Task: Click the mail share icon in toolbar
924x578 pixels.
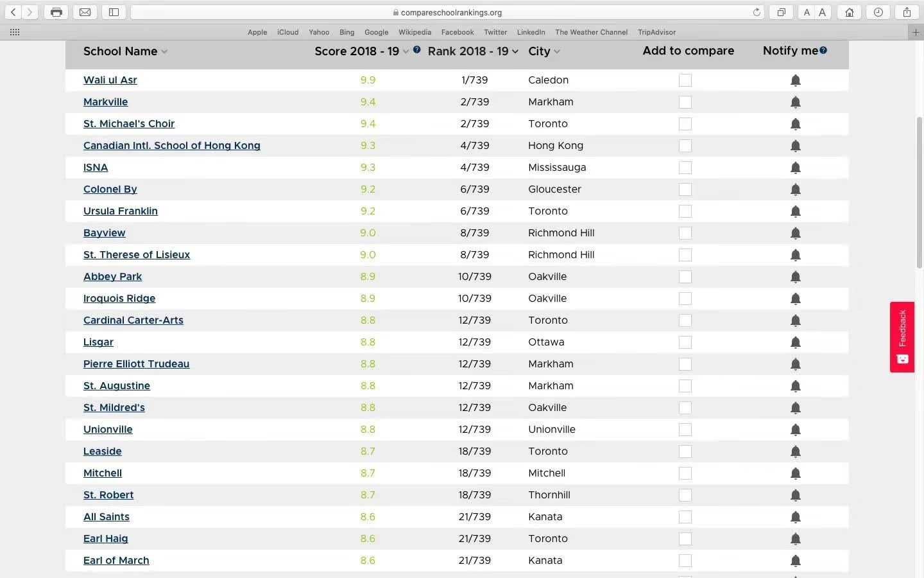Action: (x=85, y=12)
